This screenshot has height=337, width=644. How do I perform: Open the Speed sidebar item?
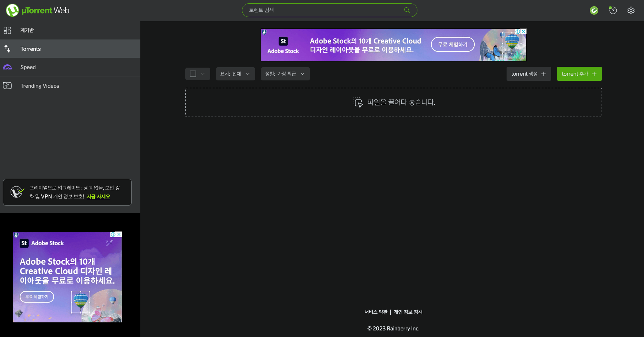70,67
